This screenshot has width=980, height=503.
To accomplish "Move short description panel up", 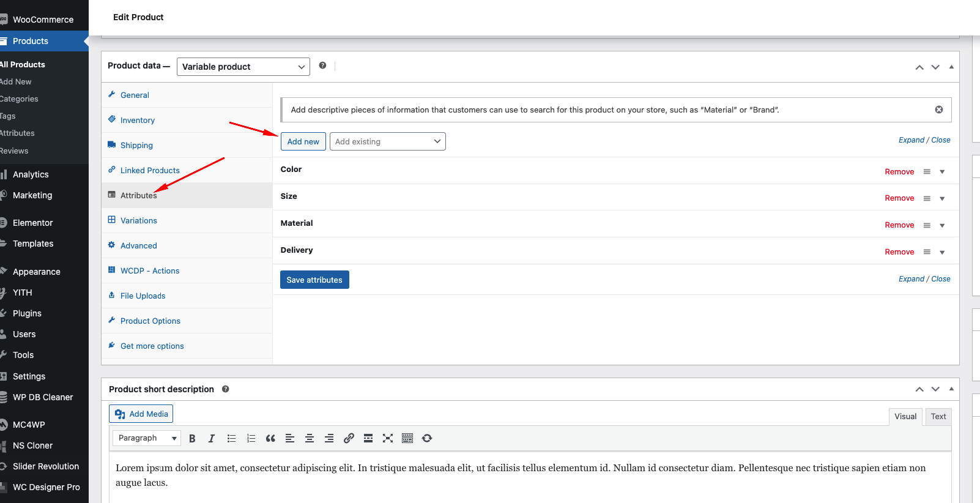I will pos(919,389).
